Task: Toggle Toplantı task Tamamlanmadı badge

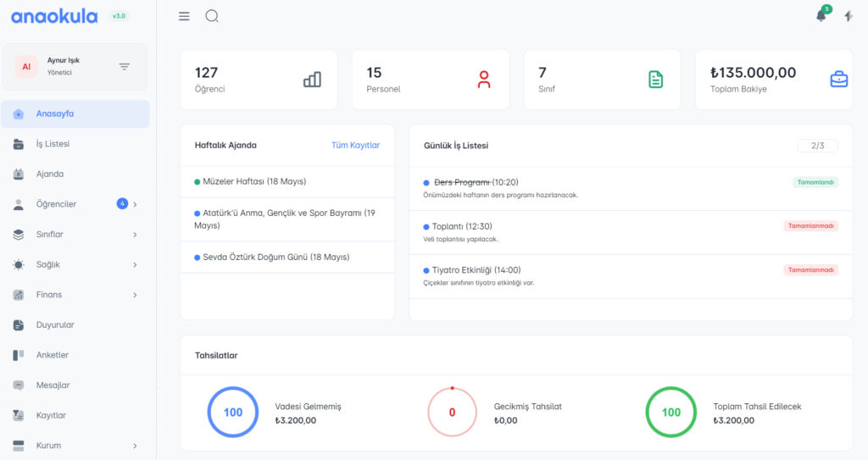Action: [x=810, y=226]
